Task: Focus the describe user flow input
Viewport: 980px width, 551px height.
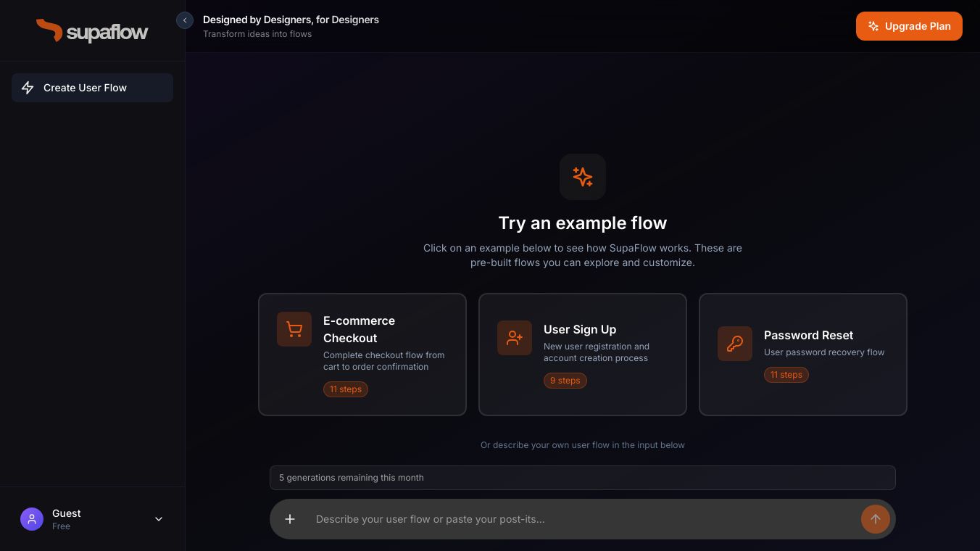Action: coord(580,519)
